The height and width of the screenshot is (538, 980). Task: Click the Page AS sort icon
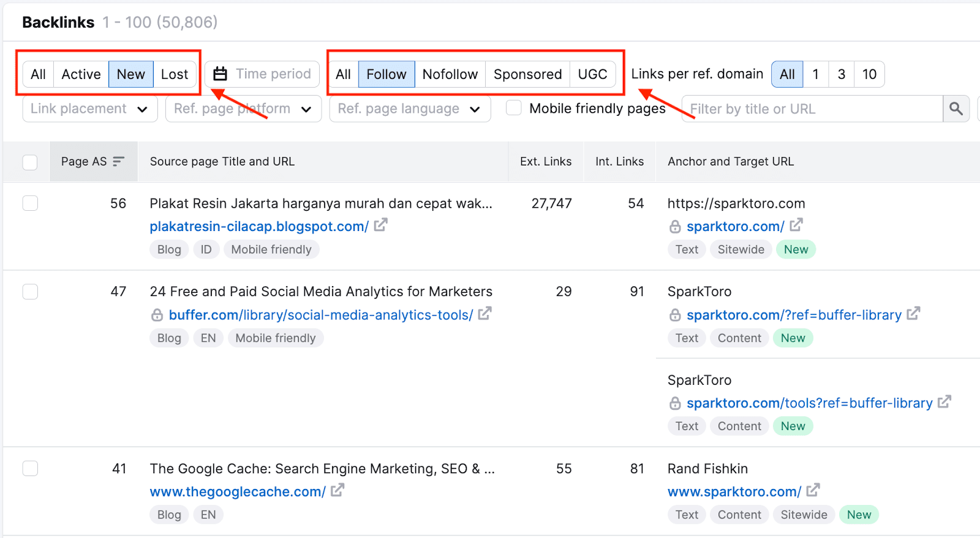[x=119, y=161]
